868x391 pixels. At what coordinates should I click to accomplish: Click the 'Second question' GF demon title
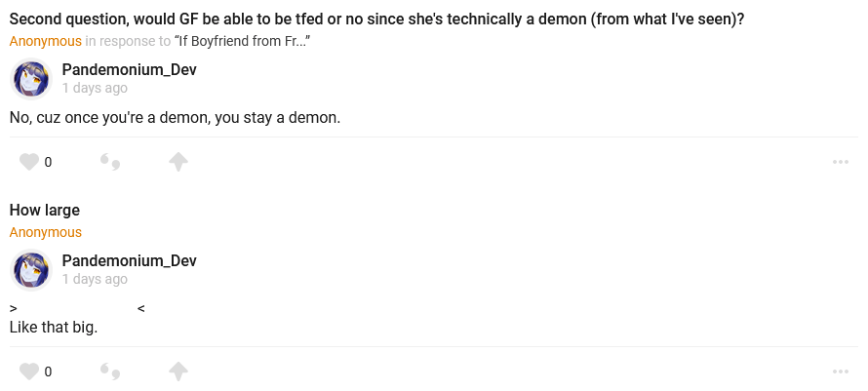tap(376, 19)
